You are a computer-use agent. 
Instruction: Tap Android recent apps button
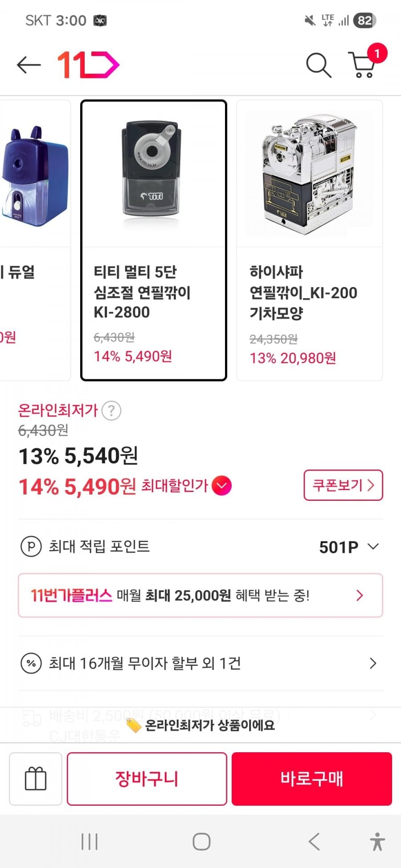pos(90,842)
